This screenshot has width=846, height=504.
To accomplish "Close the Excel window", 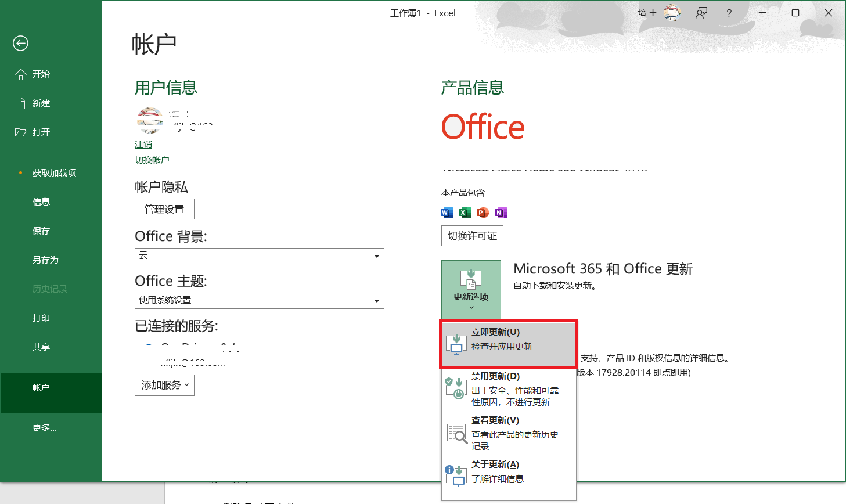I will click(829, 13).
